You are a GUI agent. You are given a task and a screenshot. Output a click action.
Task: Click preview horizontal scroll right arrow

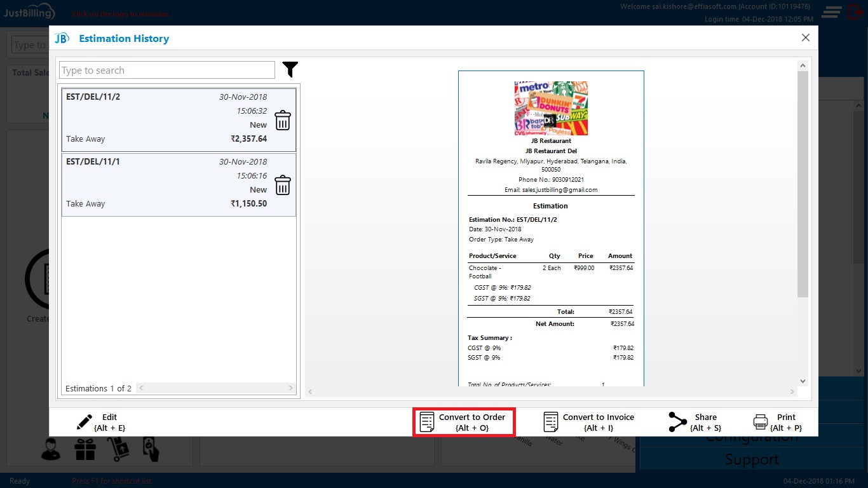[792, 392]
